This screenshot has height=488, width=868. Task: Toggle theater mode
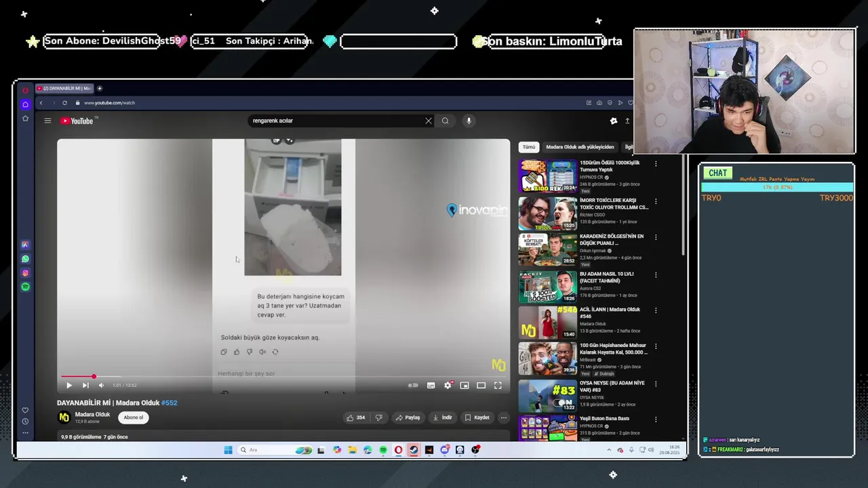[481, 385]
